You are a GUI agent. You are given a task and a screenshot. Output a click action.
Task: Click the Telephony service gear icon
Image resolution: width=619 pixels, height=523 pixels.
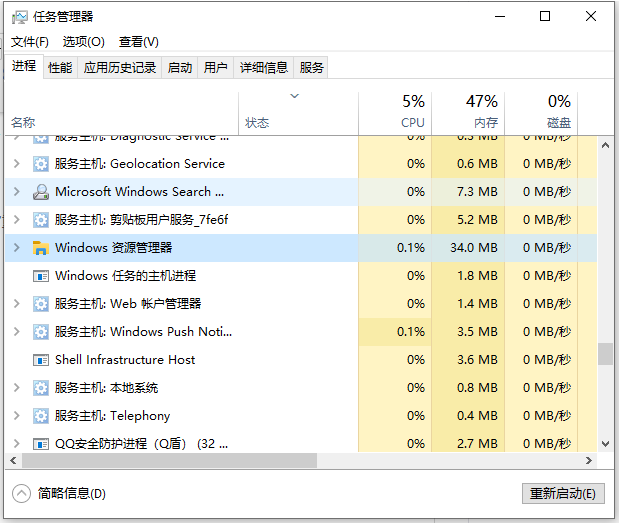pos(41,416)
